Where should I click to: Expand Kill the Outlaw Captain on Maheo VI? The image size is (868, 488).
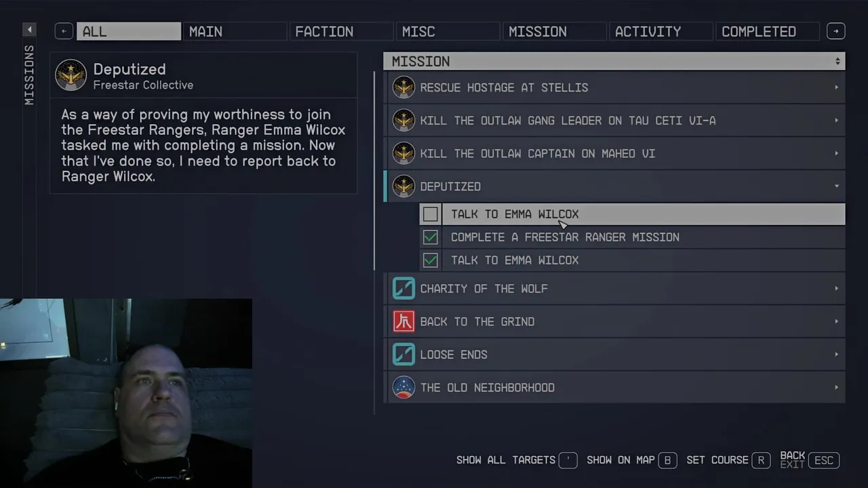click(836, 154)
